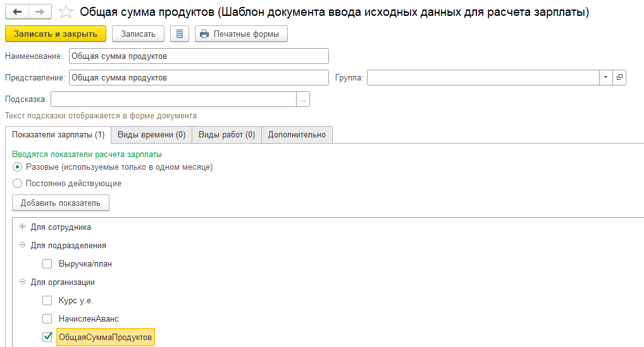644x347 pixels.
Task: Open the Дополнительно tab
Action: click(x=297, y=135)
